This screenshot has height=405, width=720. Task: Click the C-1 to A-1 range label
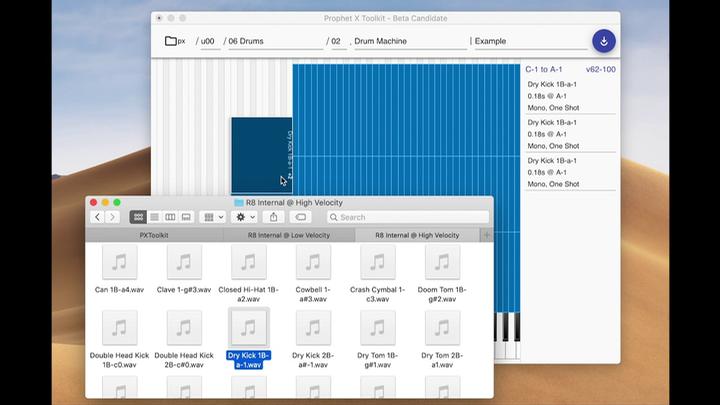(x=544, y=69)
